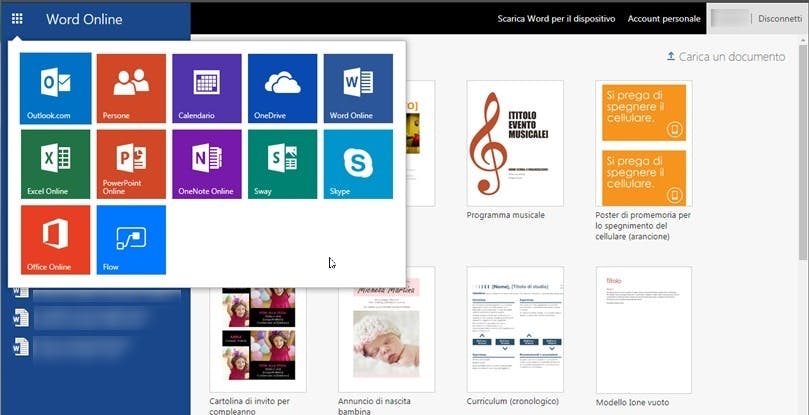Open the last recent Word document in sidebar
The image size is (809, 415).
click(x=72, y=347)
